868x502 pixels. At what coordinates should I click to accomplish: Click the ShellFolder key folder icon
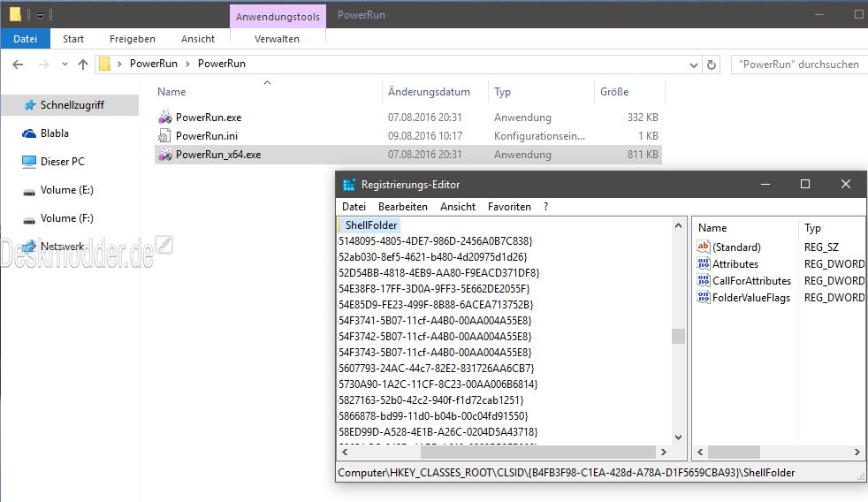click(339, 225)
